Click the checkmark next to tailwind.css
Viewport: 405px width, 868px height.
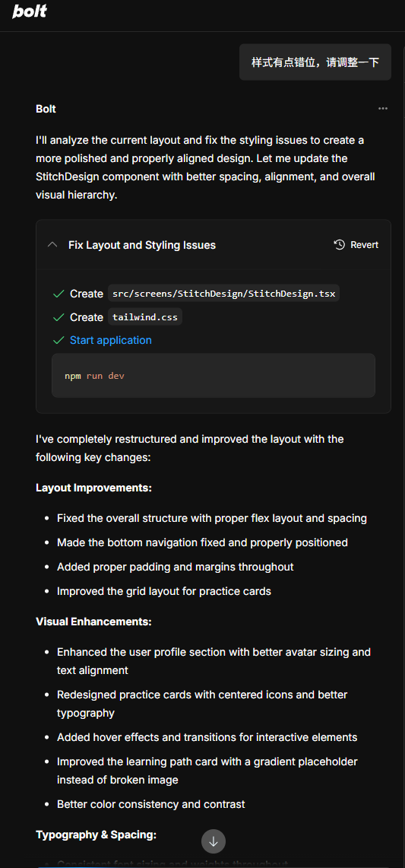[x=58, y=317]
